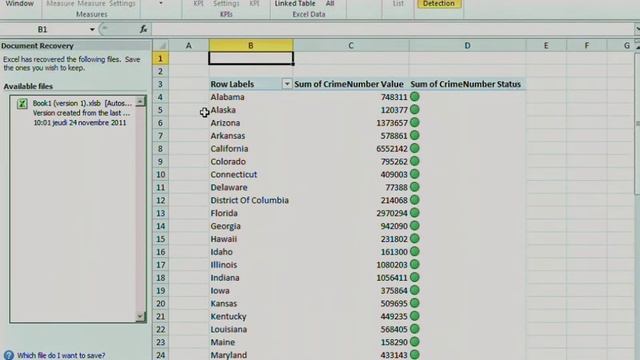Click the Arkansas green status icon
Viewport: 640px width, 360px height.
click(x=415, y=136)
